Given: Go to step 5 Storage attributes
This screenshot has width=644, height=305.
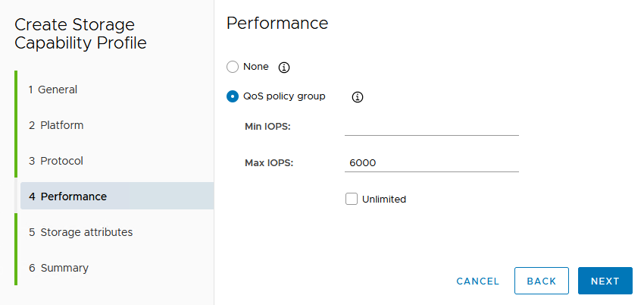Looking at the screenshot, I should pyautogui.click(x=80, y=232).
